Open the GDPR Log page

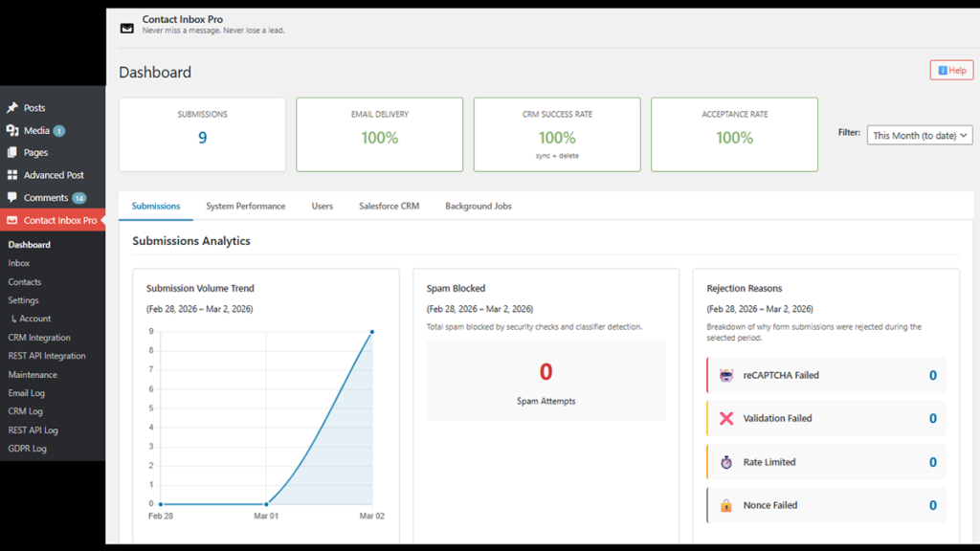tap(28, 449)
